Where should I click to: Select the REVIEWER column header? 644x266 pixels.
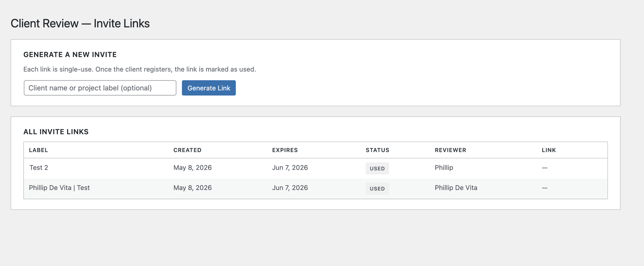pyautogui.click(x=451, y=150)
